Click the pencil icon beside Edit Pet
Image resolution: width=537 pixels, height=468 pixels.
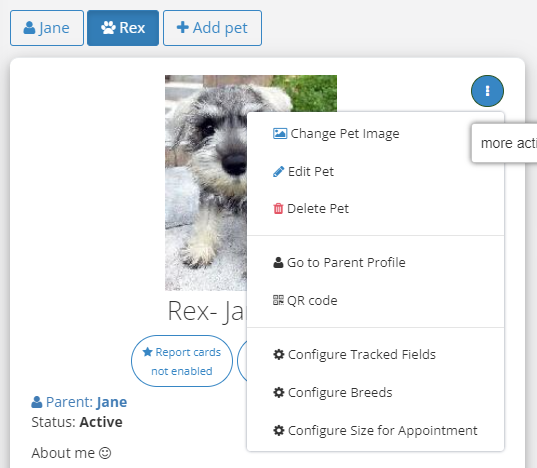[278, 172]
